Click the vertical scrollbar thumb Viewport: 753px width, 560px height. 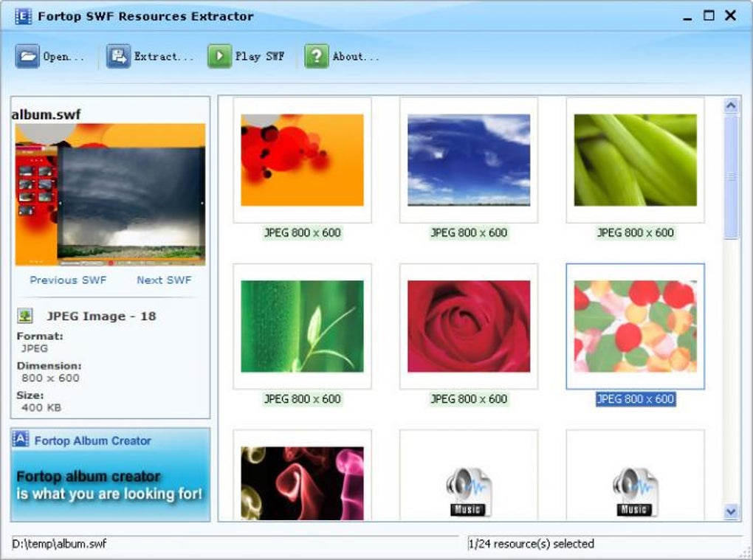click(x=731, y=176)
